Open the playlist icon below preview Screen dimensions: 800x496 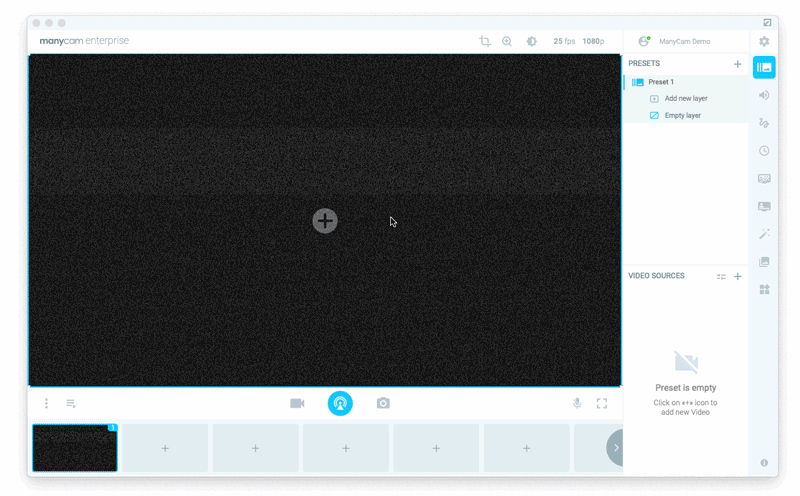click(x=71, y=404)
